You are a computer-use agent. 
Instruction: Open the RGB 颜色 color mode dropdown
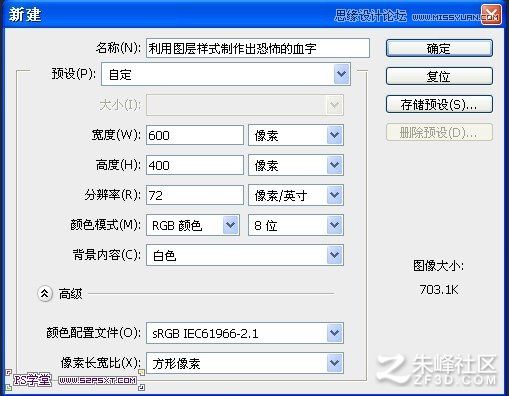193,225
